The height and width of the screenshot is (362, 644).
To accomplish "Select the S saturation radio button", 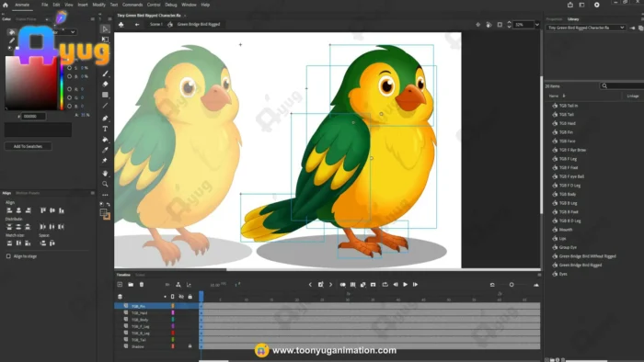I will 69,68.
